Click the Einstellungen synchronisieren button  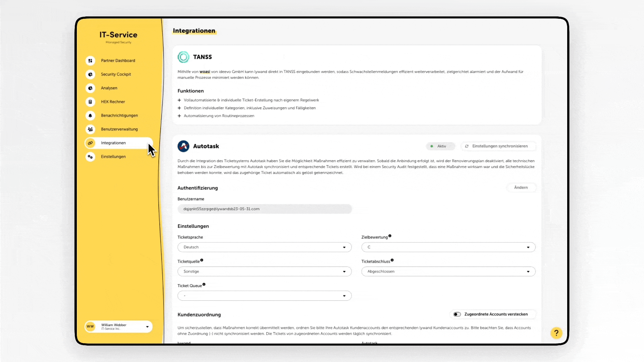(x=498, y=146)
